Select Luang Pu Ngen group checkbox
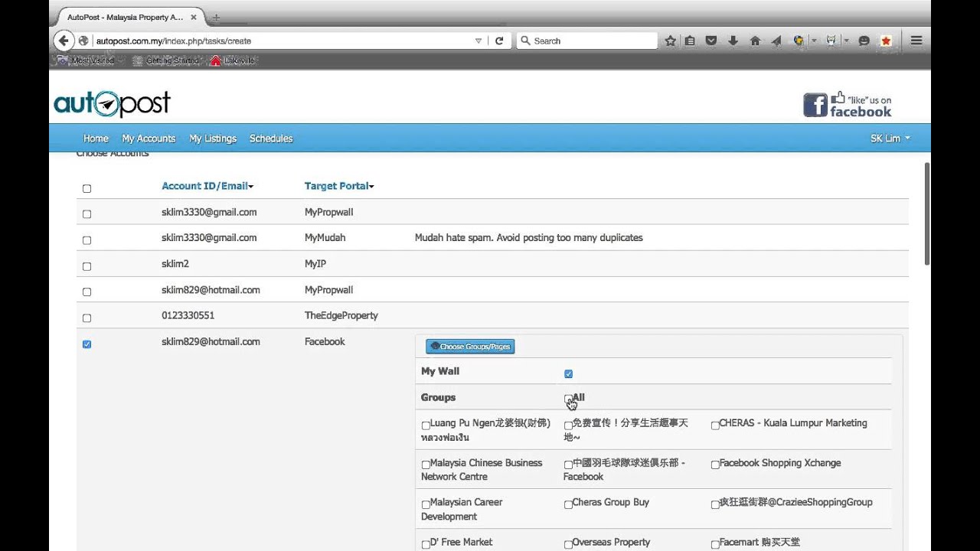This screenshot has height=551, width=980. click(426, 425)
